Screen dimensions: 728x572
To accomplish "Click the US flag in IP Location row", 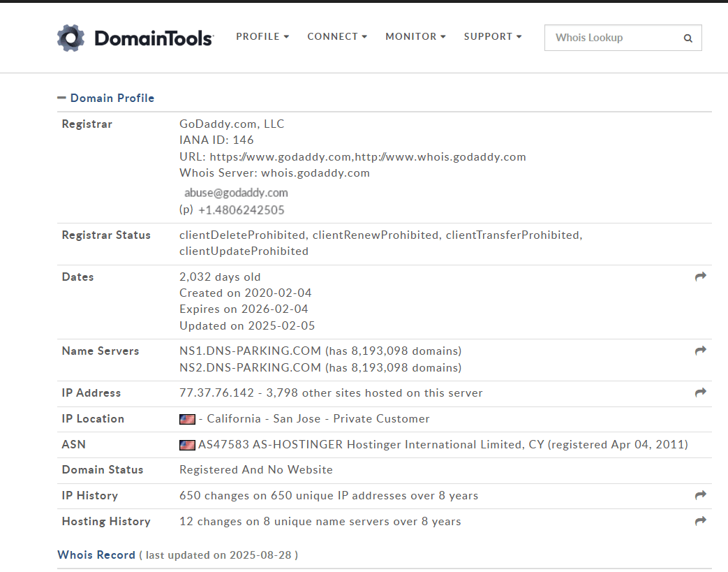I will (186, 419).
